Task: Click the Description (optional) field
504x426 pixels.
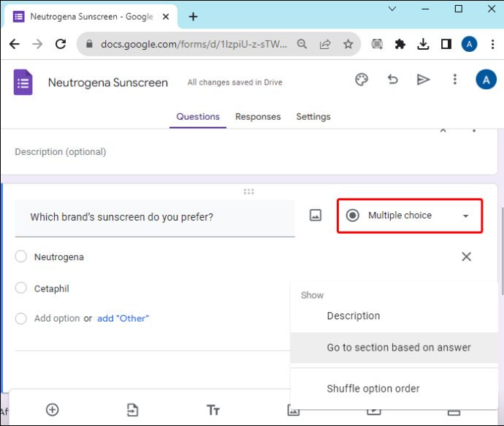Action: click(x=61, y=152)
